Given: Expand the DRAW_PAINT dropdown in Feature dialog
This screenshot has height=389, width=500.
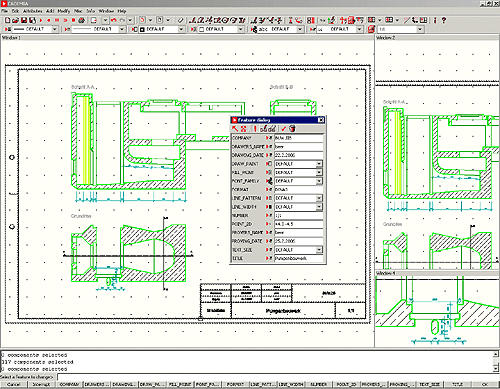Looking at the screenshot, I should click(x=319, y=164).
